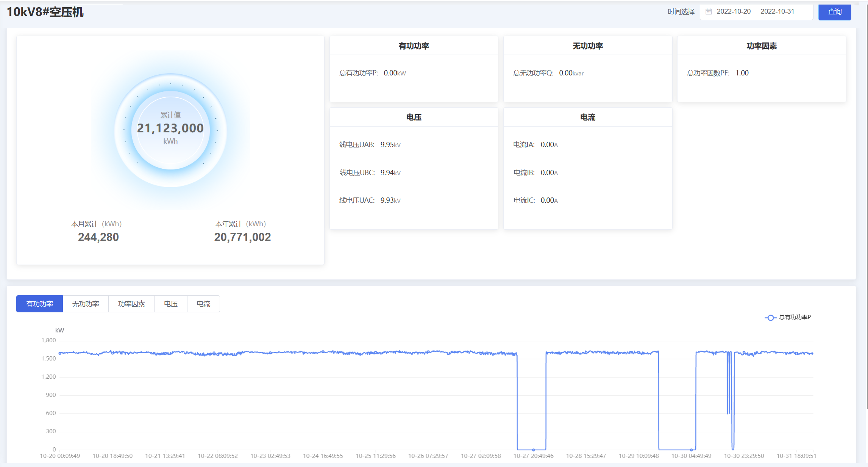Viewport: 868px width, 467px height.
Task: Click the start date 2022-10-20 field
Action: [x=733, y=12]
